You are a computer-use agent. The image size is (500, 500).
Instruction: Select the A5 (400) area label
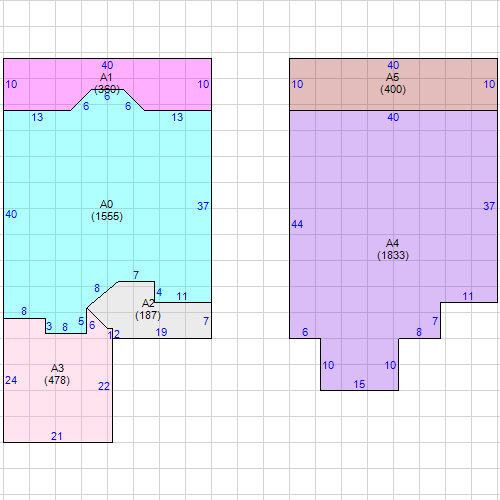coord(393,83)
